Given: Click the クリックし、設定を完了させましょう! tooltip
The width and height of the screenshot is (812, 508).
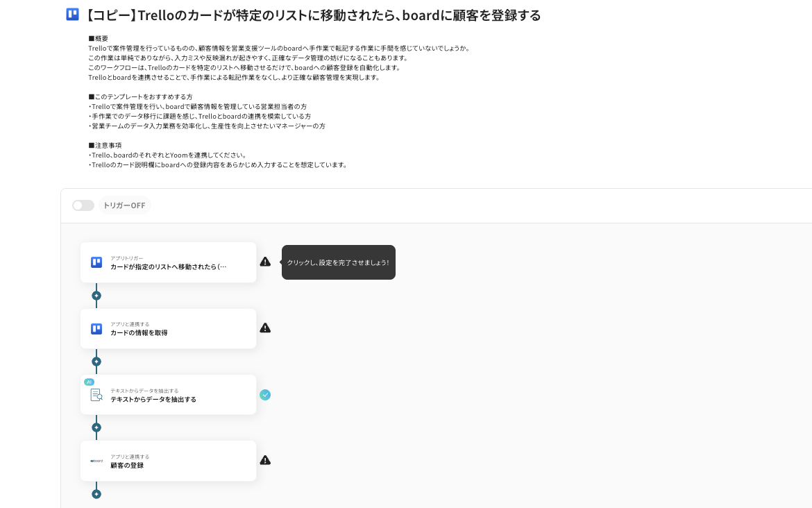Looking at the screenshot, I should [x=338, y=262].
